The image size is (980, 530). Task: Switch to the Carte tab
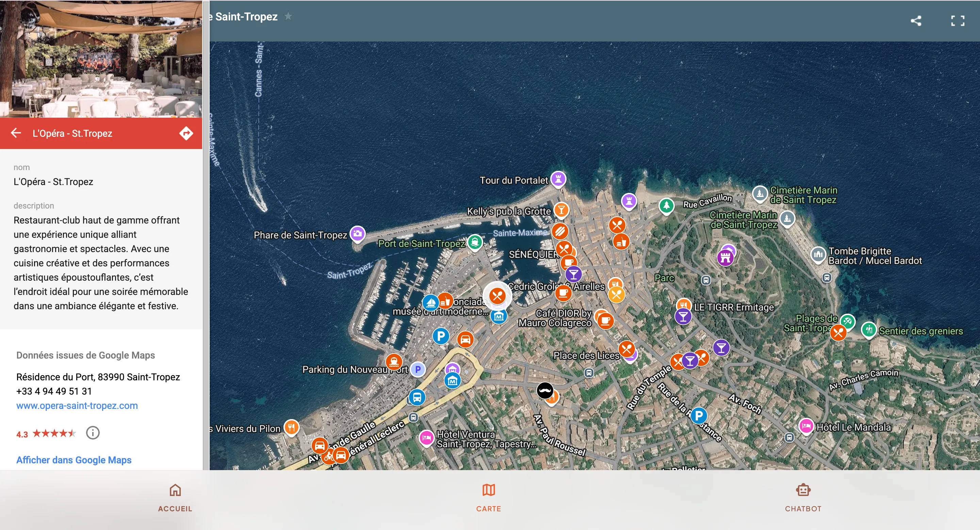tap(489, 497)
